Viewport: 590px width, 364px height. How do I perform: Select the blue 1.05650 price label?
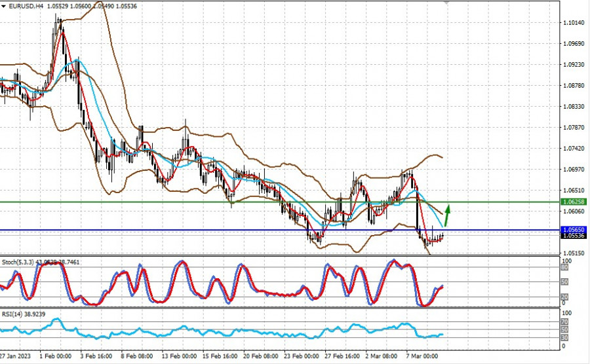click(x=574, y=230)
